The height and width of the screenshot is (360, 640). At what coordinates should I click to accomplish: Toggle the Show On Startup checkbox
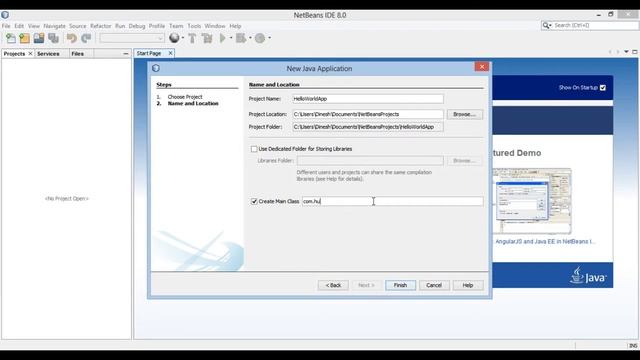(603, 87)
